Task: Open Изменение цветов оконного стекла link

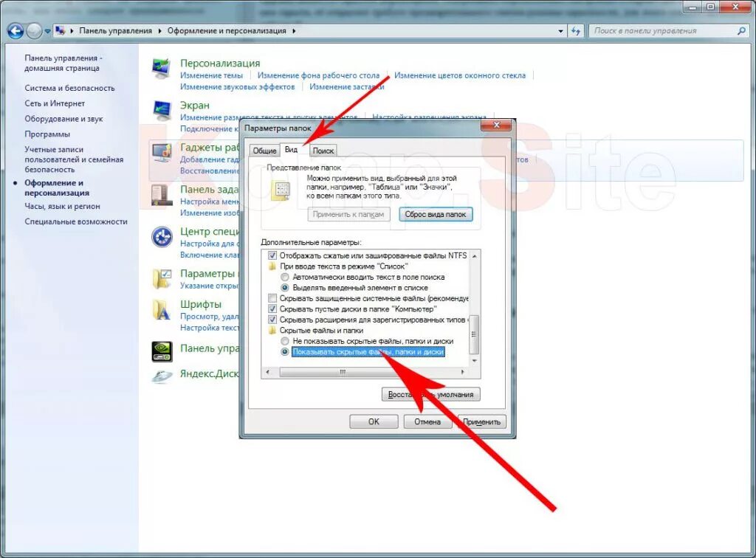Action: tap(460, 75)
